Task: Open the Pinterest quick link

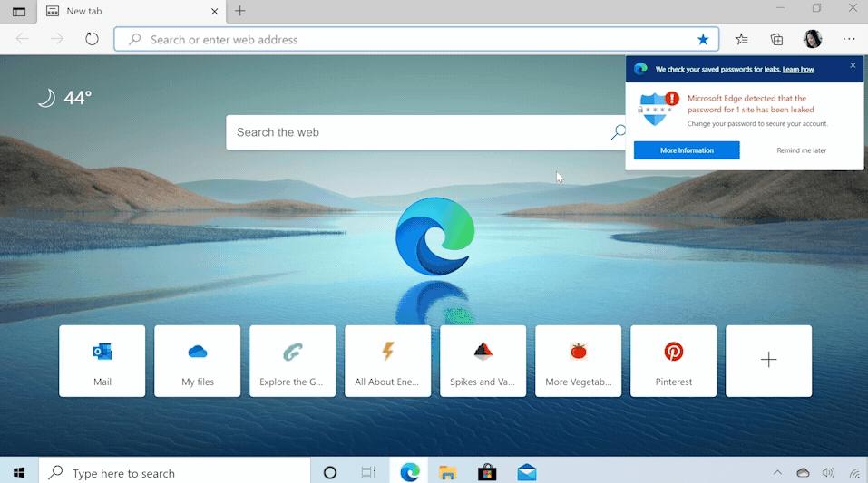Action: click(673, 361)
